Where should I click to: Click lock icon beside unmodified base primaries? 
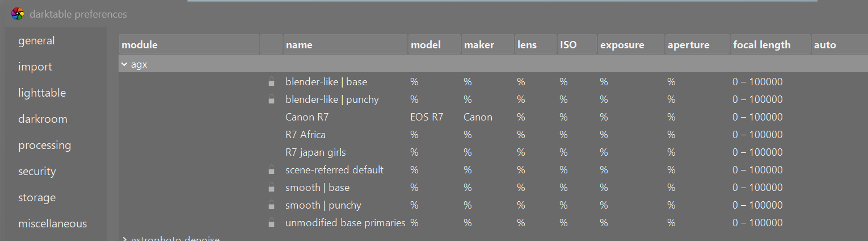point(272,223)
